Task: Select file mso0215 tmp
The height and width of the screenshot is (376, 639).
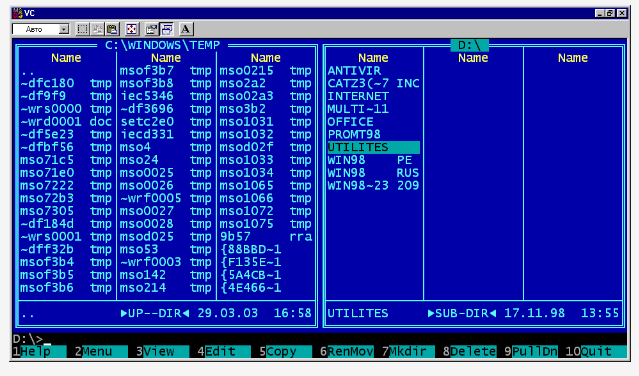Action: coord(266,70)
